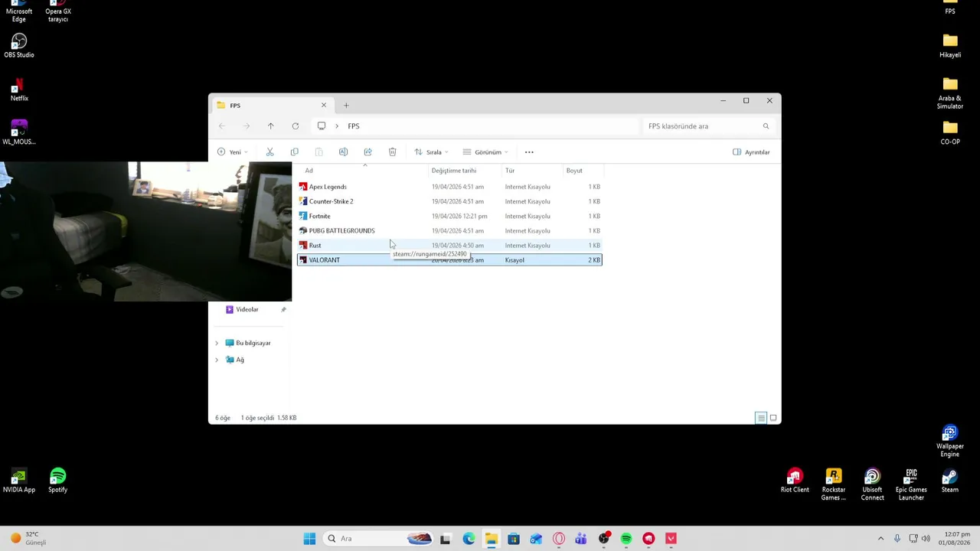Click the search magnifier in the Explorer search box

point(766,126)
